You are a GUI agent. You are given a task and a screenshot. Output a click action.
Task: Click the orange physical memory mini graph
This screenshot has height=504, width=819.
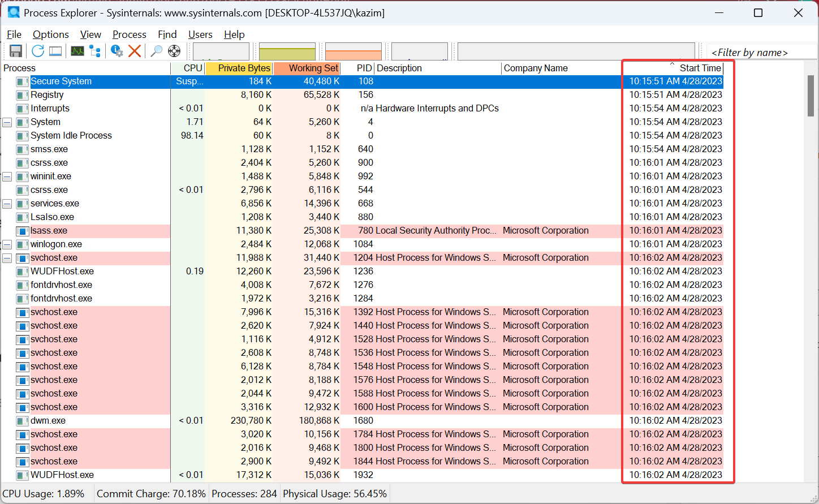pyautogui.click(x=354, y=51)
